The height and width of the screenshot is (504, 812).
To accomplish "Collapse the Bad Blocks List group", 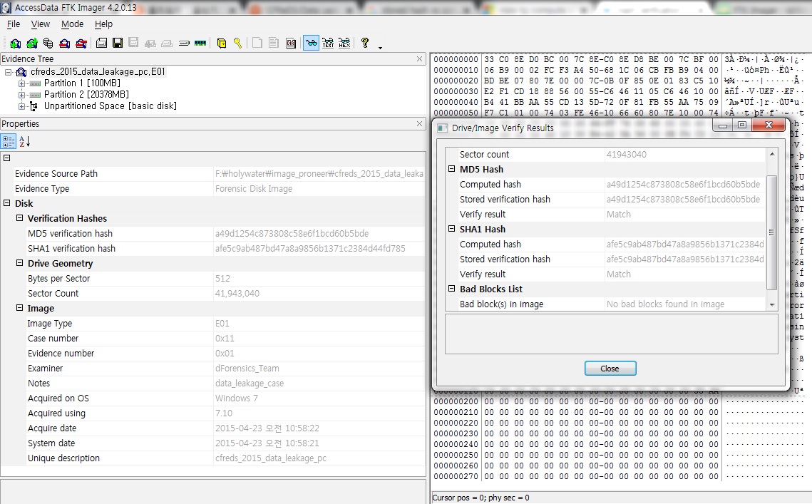I will 451,289.
